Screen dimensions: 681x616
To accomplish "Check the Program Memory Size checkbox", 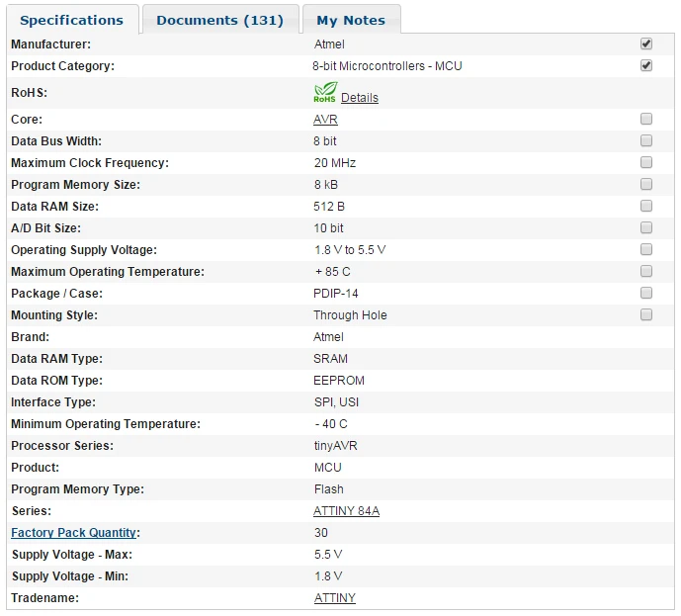I will coord(646,184).
